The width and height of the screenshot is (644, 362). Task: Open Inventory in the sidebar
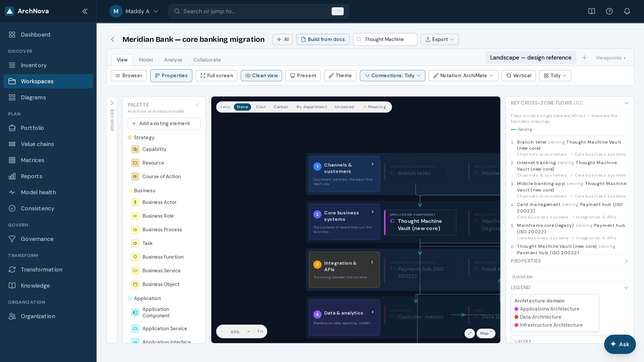pos(48,65)
